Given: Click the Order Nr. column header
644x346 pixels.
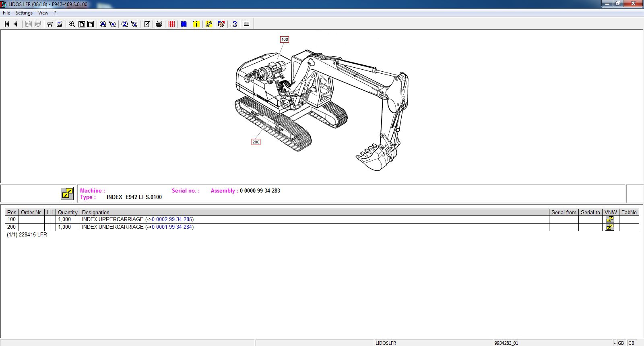Looking at the screenshot, I should [31, 212].
